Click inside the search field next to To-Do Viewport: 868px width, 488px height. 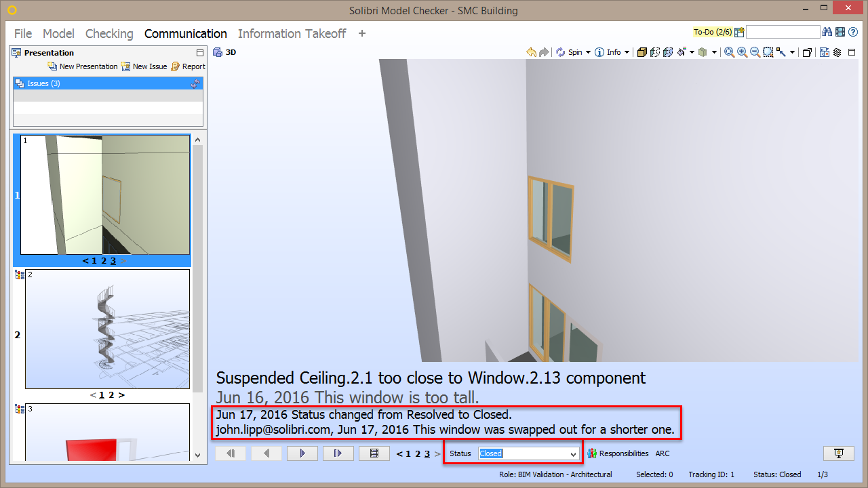click(x=783, y=31)
